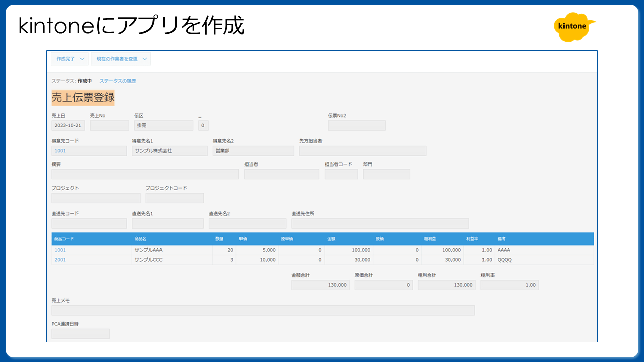This screenshot has height=362, width=644.
Task: Click the 得意先名1 field サンプル株式会社
Action: click(170, 151)
